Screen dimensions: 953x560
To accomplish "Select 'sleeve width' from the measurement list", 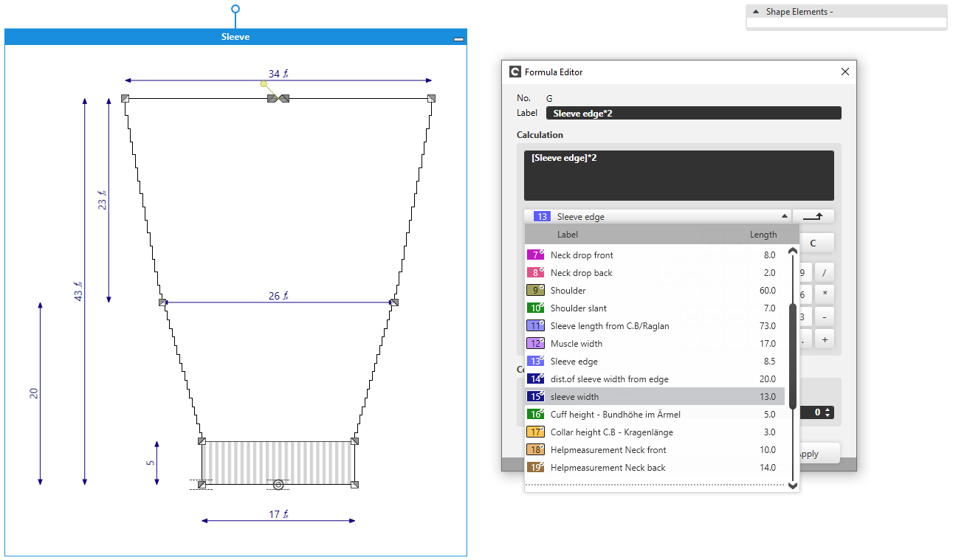I will [x=574, y=397].
